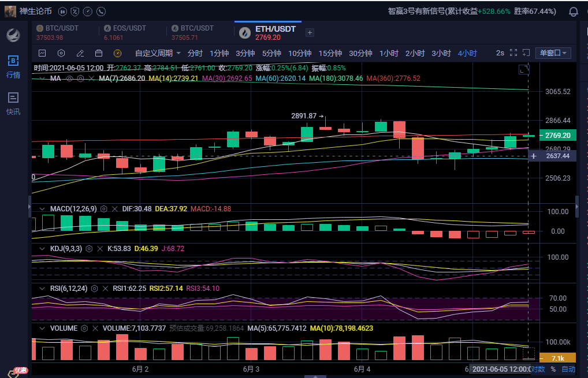Image resolution: width=588 pixels, height=378 pixels.
Task: Click the 2891.87 high price marker
Action: pos(307,116)
